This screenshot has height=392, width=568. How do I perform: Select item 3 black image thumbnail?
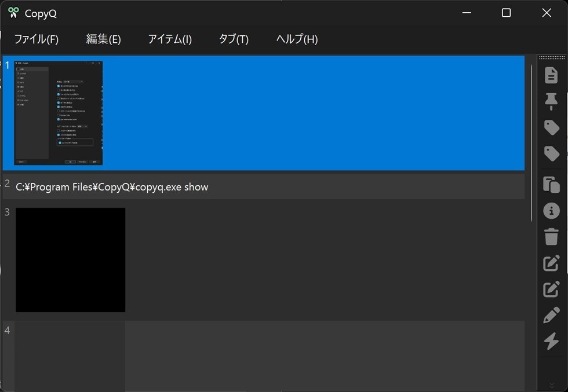click(x=70, y=260)
